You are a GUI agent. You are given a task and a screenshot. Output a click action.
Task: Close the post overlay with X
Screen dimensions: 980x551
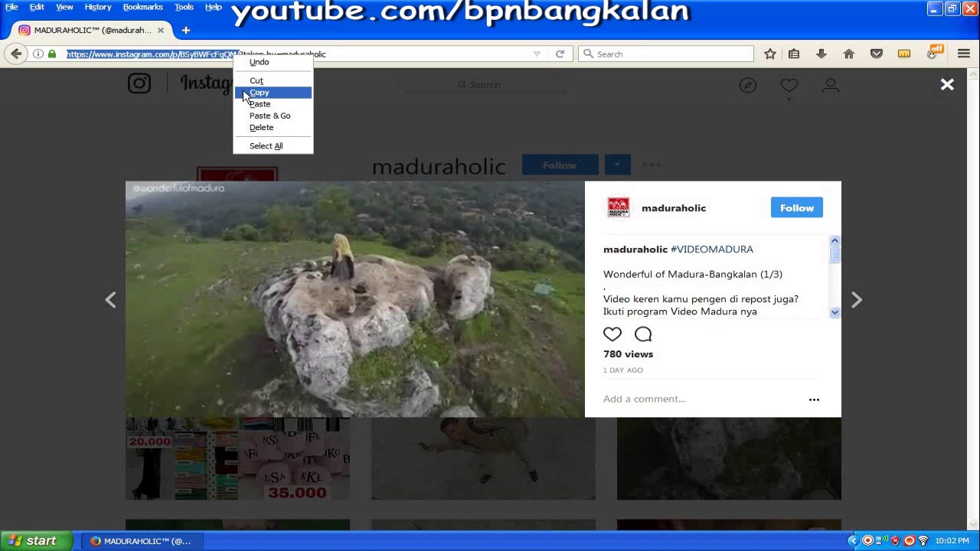[x=947, y=85]
